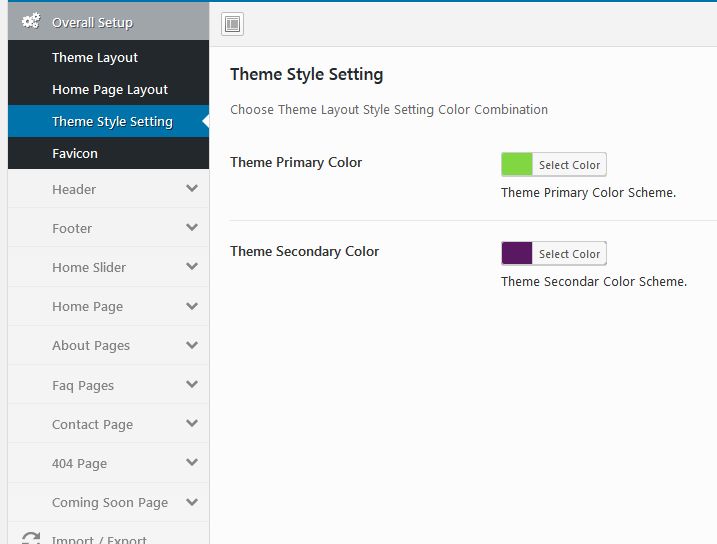Expand the Contact Page chevron
Image resolution: width=717 pixels, height=544 pixels.
[x=192, y=423]
